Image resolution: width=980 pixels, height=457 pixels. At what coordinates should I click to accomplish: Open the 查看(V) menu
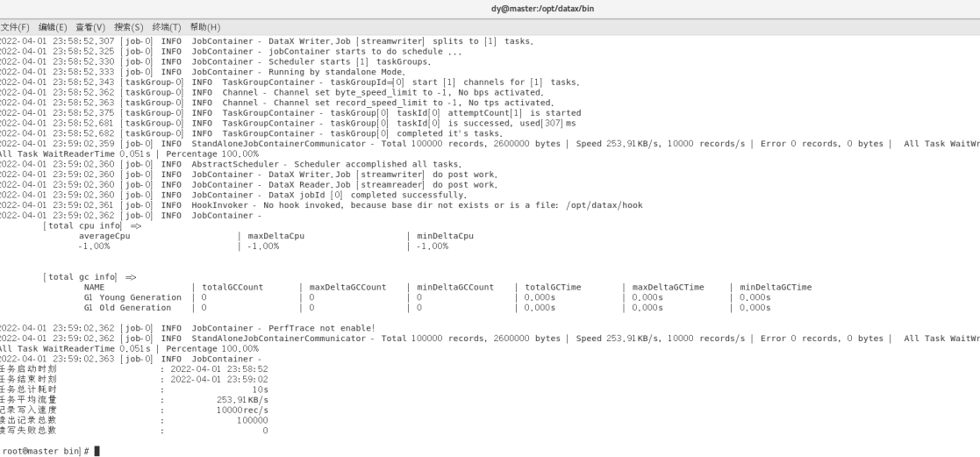(x=90, y=27)
